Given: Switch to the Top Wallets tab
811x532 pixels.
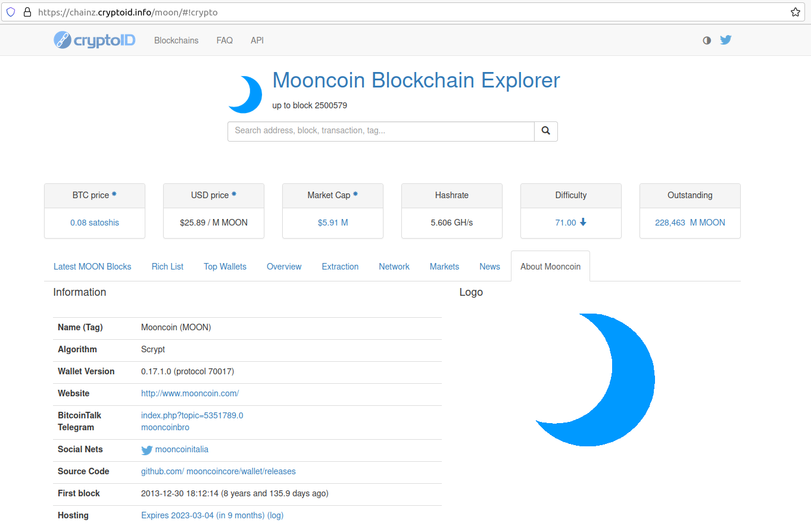Looking at the screenshot, I should point(225,267).
